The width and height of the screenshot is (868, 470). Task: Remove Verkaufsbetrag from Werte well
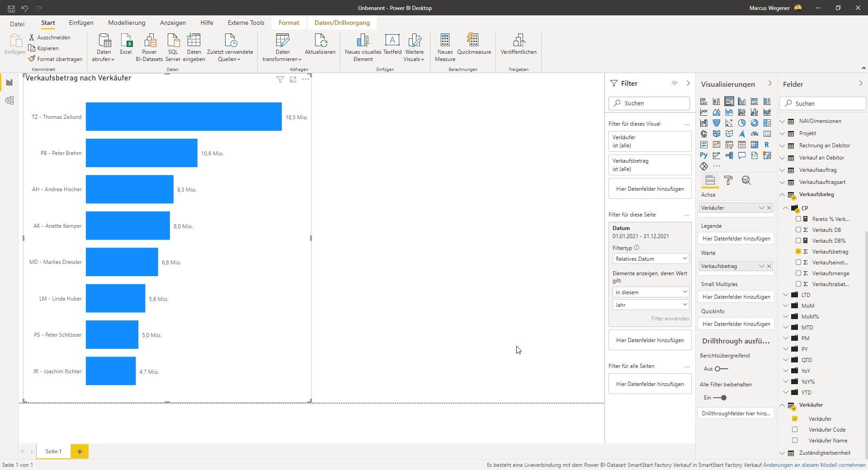[769, 266]
